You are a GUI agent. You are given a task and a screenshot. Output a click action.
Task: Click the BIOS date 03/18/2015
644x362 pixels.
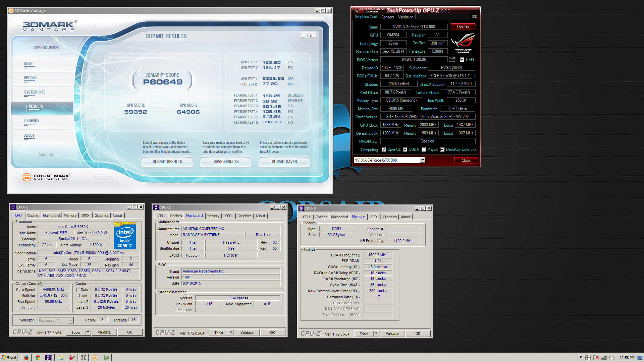tap(231, 284)
